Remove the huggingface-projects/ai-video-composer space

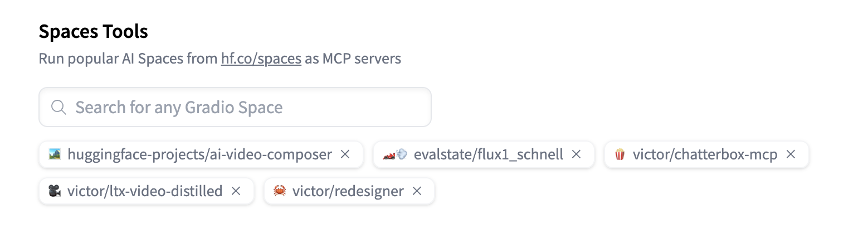point(345,154)
